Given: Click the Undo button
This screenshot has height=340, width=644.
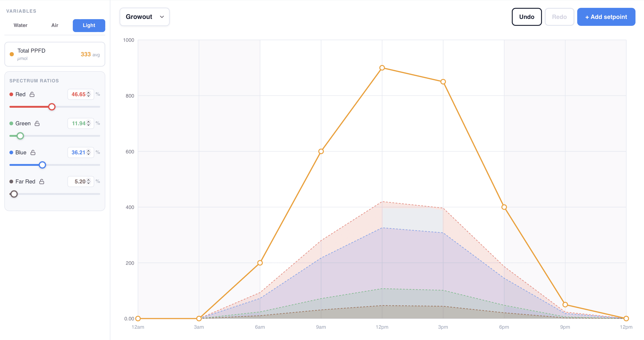Looking at the screenshot, I should (527, 17).
